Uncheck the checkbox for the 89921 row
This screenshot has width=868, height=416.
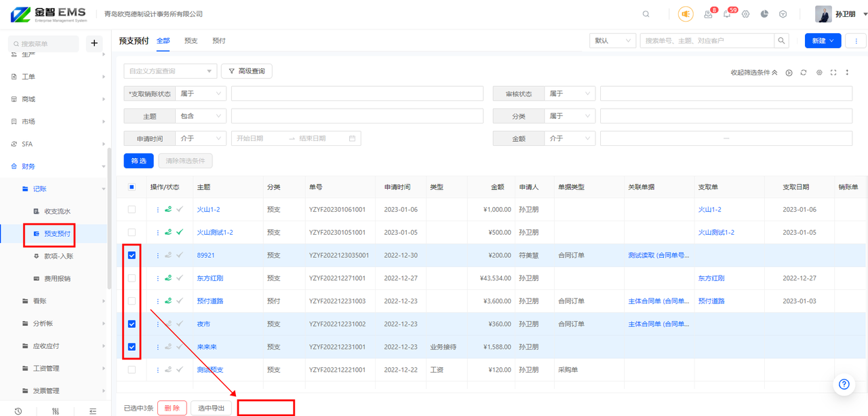click(x=132, y=256)
